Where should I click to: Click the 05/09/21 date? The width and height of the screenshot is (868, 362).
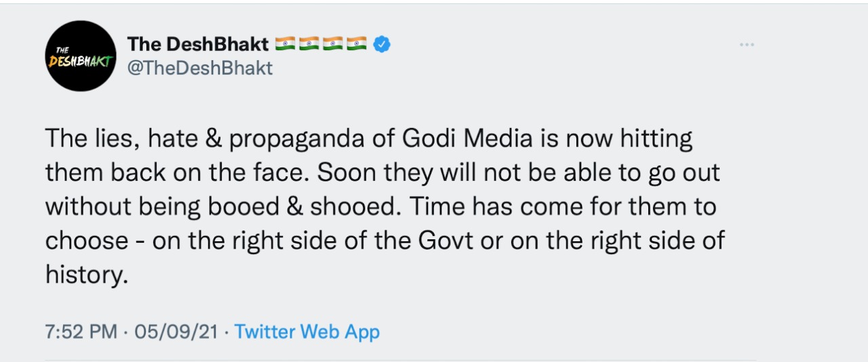[x=176, y=331]
